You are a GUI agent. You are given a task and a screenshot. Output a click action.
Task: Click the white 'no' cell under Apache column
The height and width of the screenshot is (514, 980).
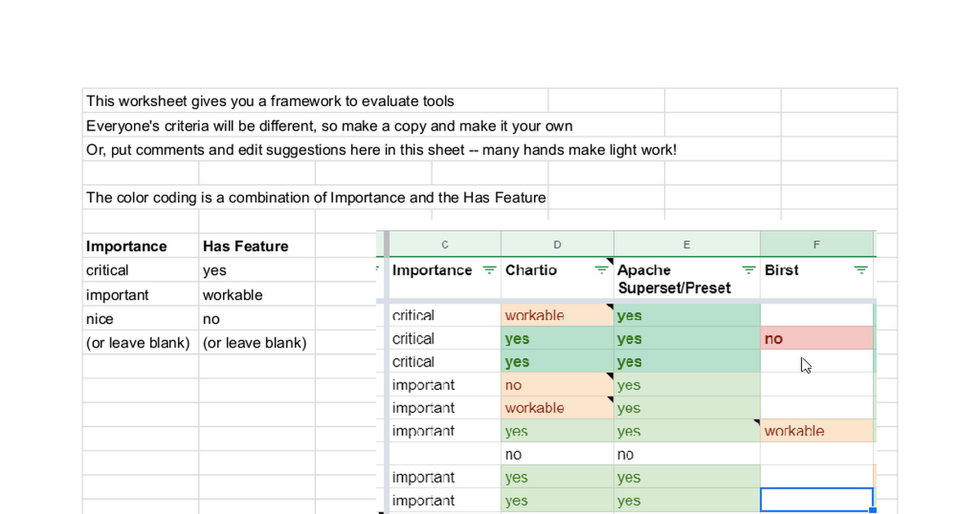click(x=686, y=454)
